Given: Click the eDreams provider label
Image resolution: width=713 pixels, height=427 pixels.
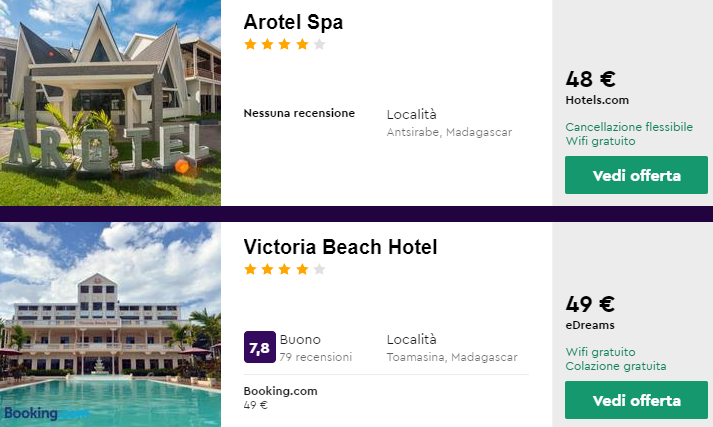Looking at the screenshot, I should point(590,325).
